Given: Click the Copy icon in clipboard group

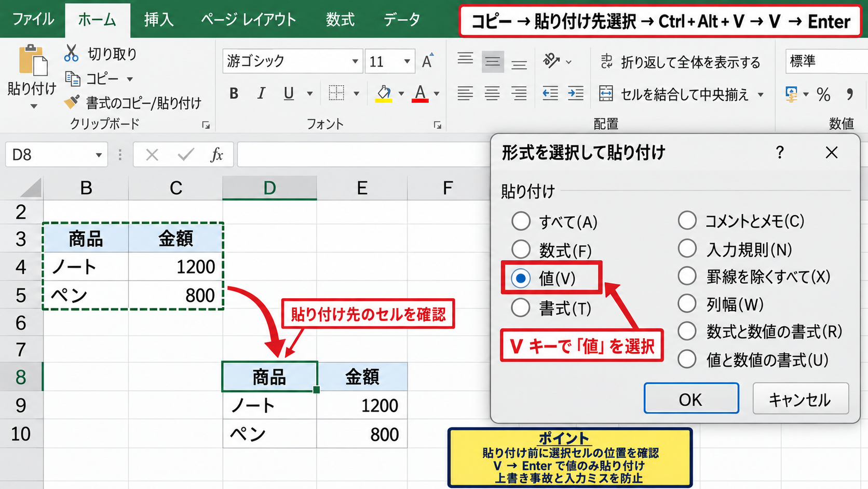Looking at the screenshot, I should [x=73, y=79].
